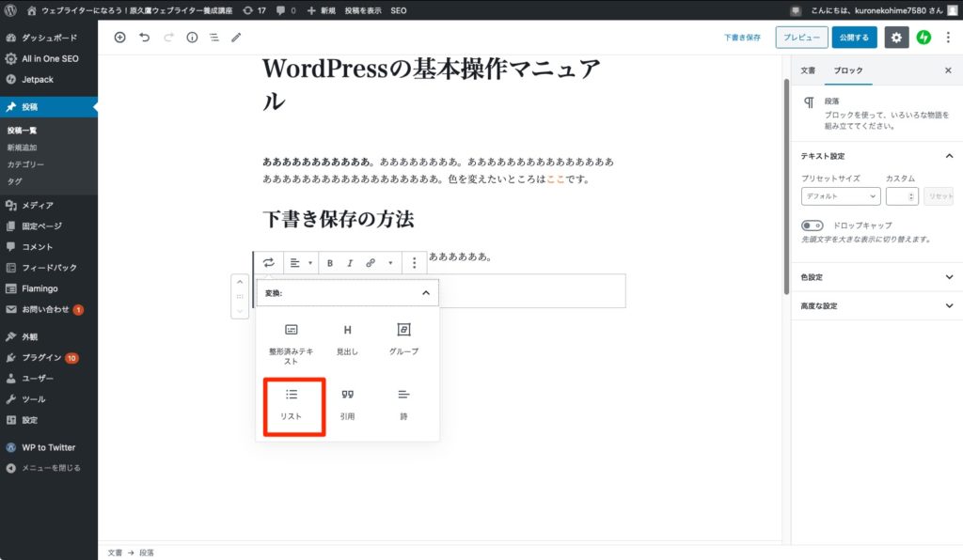Click save draft (下書き保存) link
Image resolution: width=963 pixels, height=560 pixels.
742,38
